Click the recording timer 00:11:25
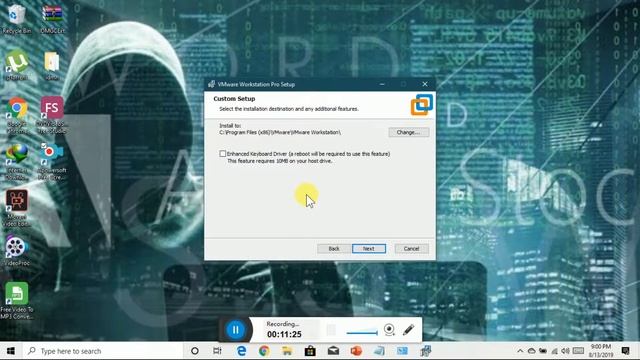The width and height of the screenshot is (640, 360). point(284,334)
